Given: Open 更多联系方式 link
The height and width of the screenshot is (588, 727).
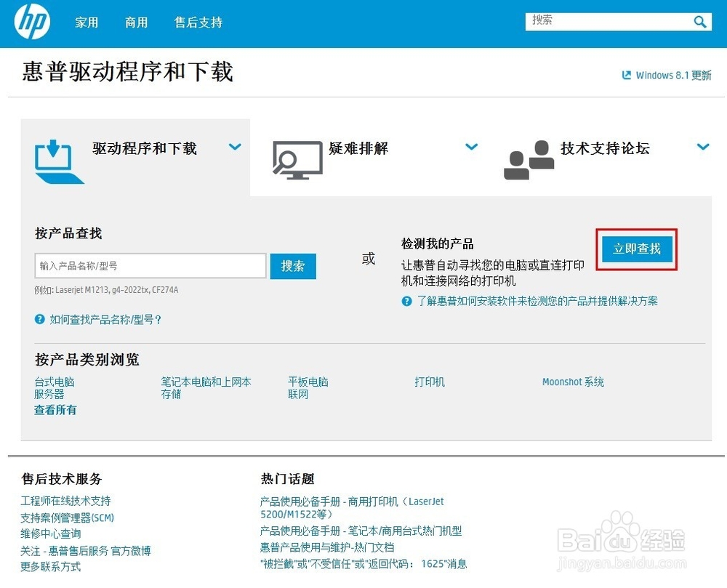Looking at the screenshot, I should 51,567.
